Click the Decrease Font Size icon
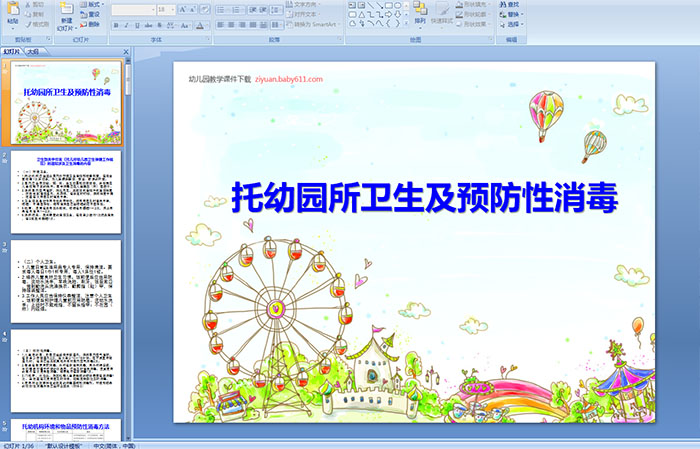 pos(192,9)
